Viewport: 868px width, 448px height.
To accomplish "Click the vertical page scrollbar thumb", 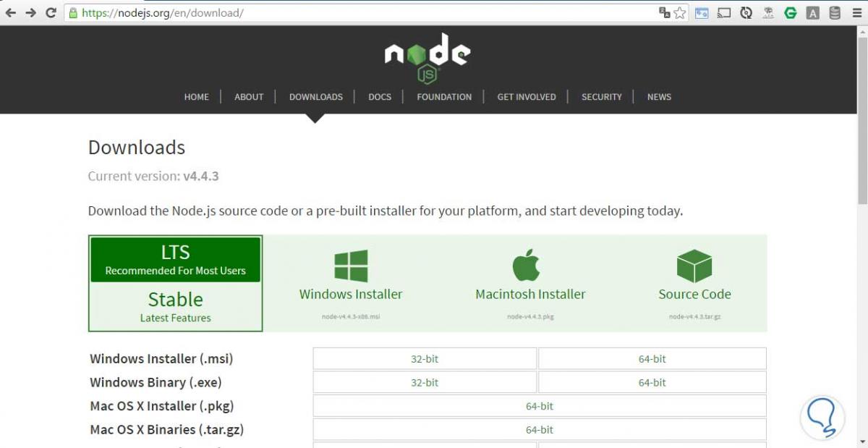I will [862, 119].
